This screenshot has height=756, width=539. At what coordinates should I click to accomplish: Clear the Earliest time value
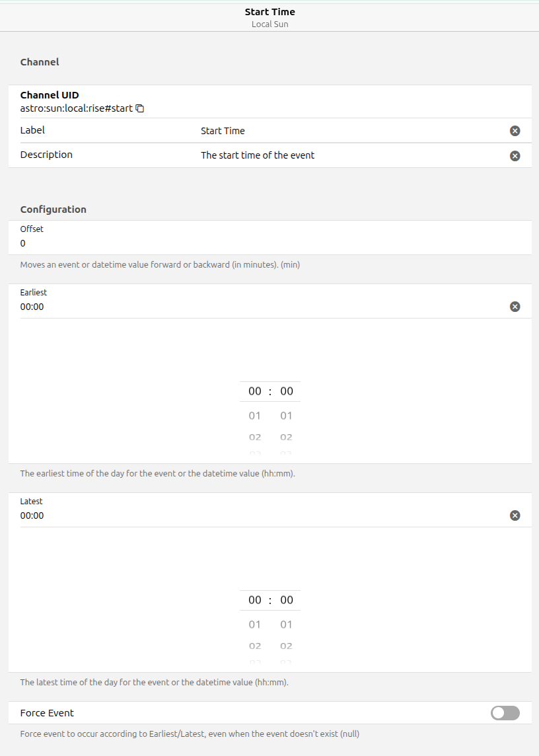click(x=515, y=307)
